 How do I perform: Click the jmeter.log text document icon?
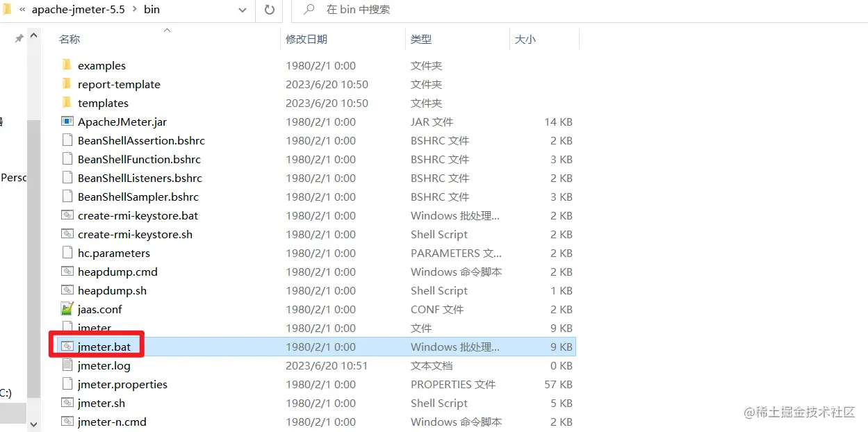coord(67,365)
